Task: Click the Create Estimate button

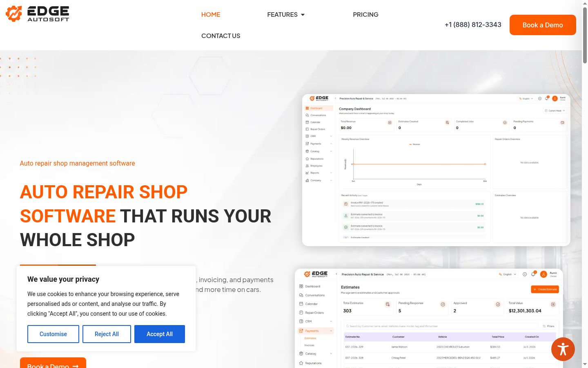Action: [545, 289]
